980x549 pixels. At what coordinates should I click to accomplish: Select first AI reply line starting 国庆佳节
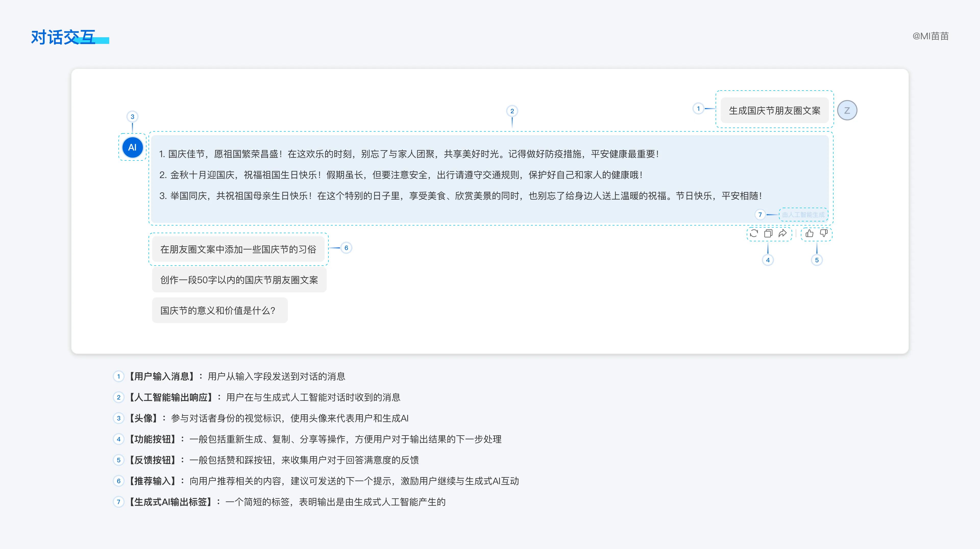tap(409, 154)
